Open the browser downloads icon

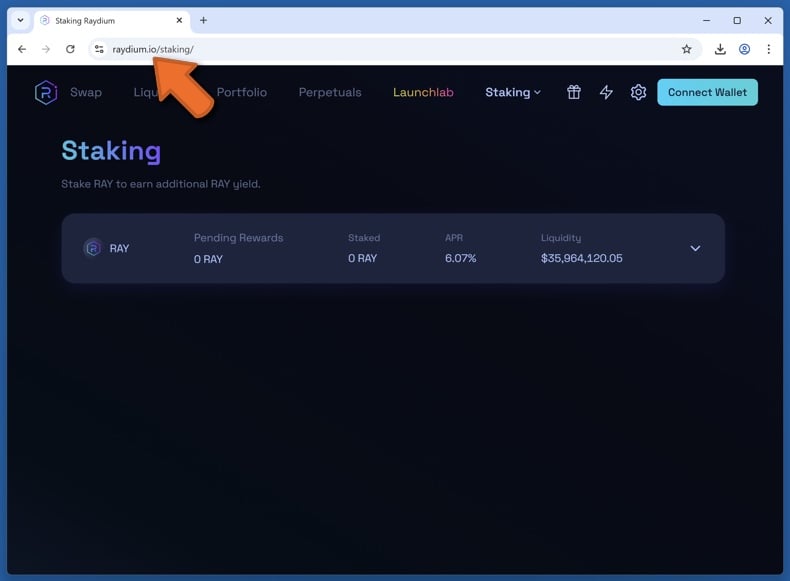point(720,49)
